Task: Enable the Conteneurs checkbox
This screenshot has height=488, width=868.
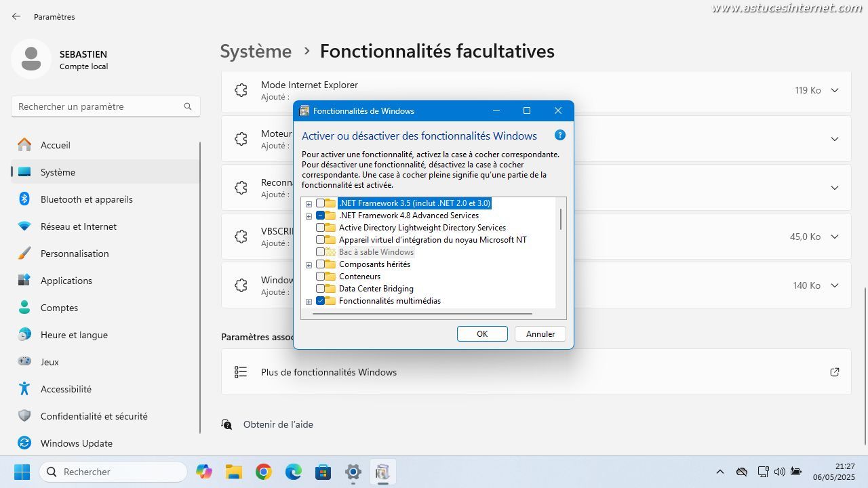Action: click(x=320, y=277)
